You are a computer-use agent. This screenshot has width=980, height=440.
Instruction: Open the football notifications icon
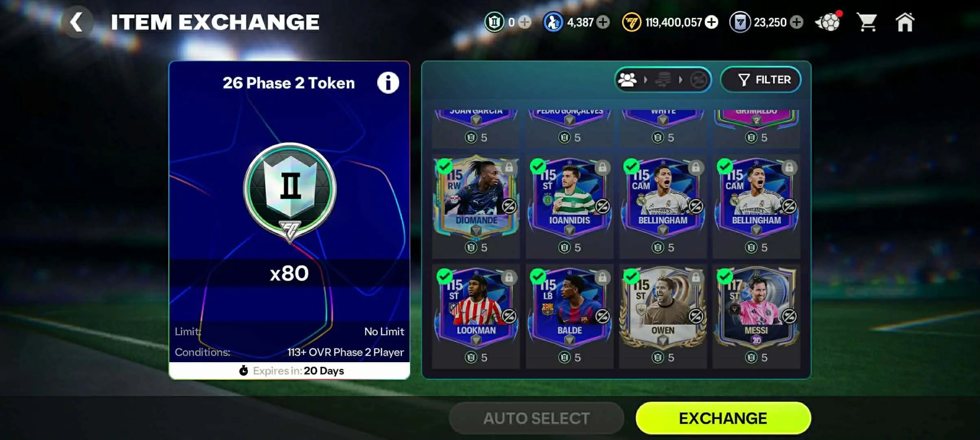[829, 21]
